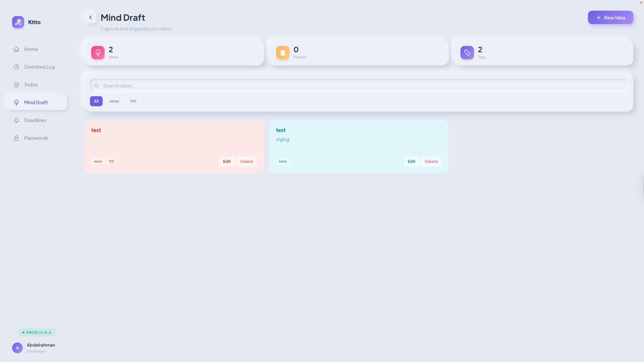Delete the blue test idea card
The width and height of the screenshot is (644, 362).
431,162
